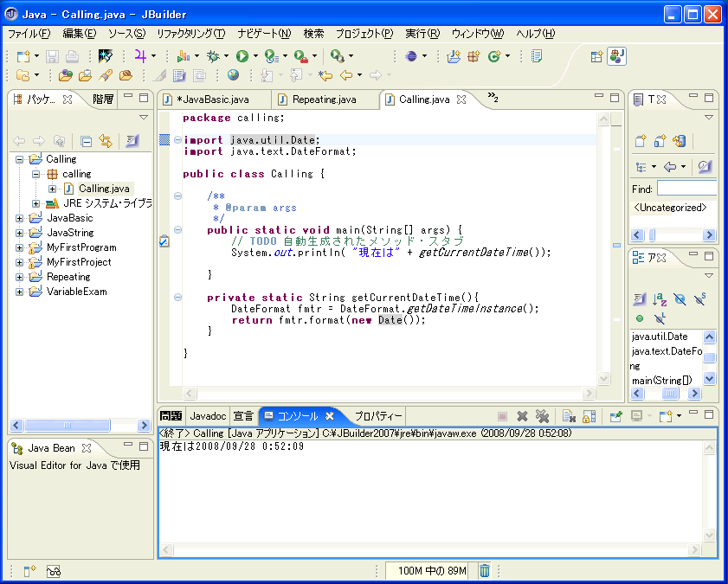The height and width of the screenshot is (584, 728).
Task: Open the リファクタリング menu
Action: tap(190, 34)
